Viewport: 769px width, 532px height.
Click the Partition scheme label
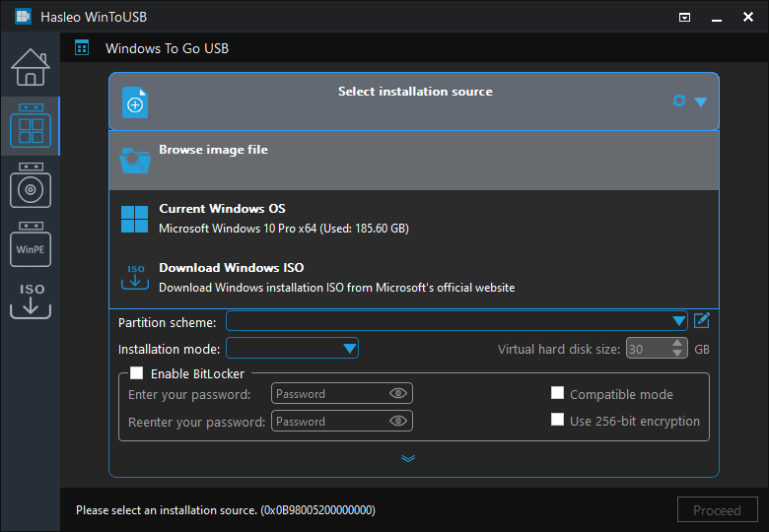click(x=168, y=323)
